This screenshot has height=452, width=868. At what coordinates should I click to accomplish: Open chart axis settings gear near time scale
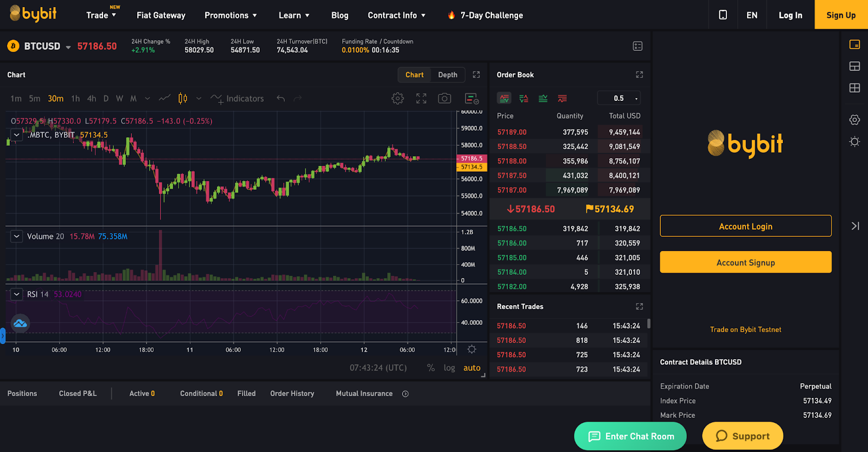pyautogui.click(x=472, y=350)
